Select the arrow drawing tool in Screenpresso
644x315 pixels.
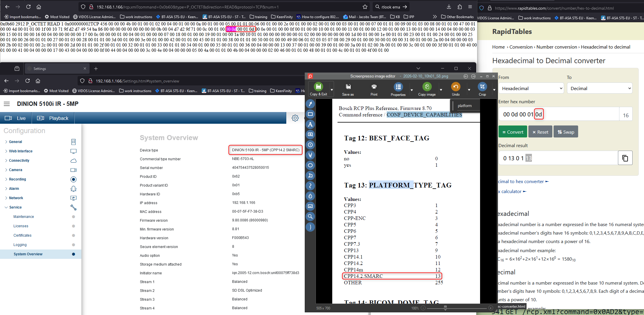pos(310,104)
